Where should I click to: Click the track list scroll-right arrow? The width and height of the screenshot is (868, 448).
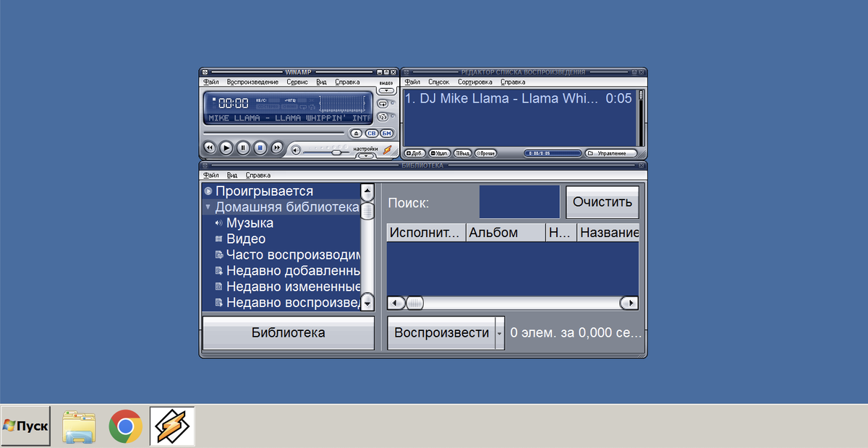631,303
